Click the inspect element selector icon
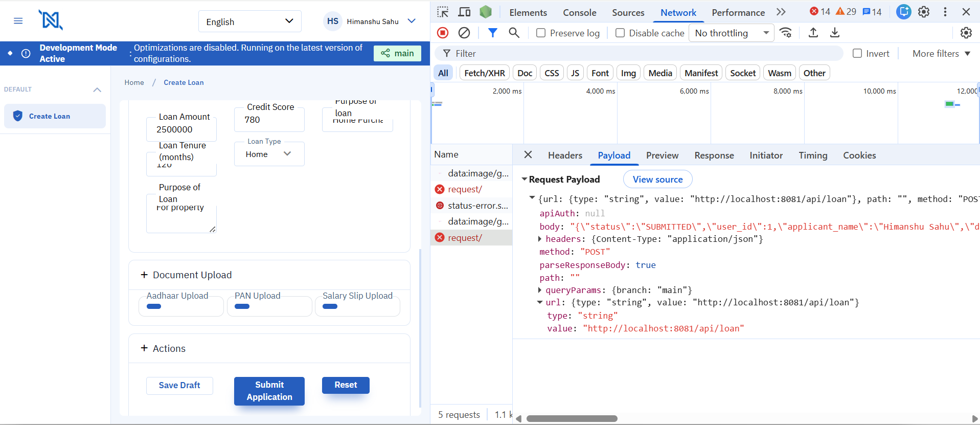Screen dimensions: 980x425 point(443,12)
